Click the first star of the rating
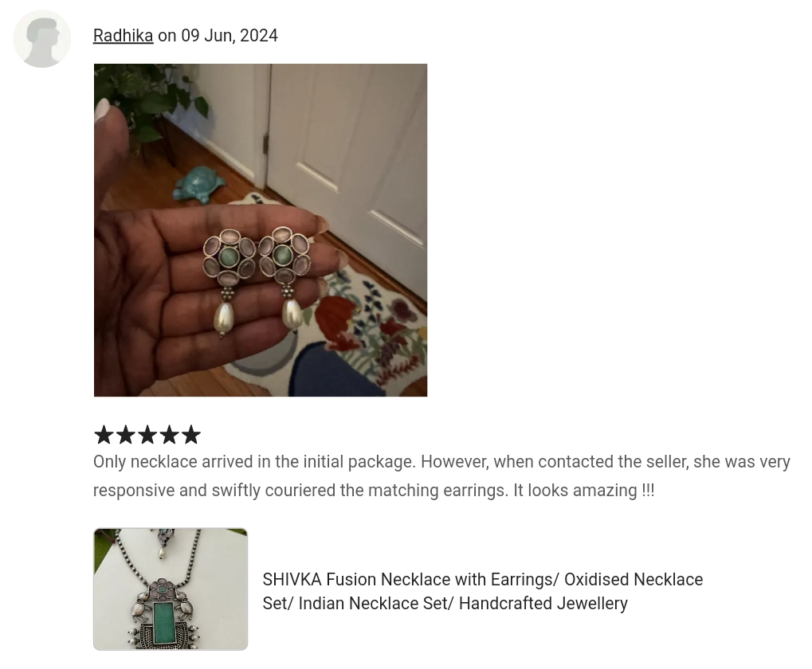This screenshot has height=669, width=812. [104, 435]
